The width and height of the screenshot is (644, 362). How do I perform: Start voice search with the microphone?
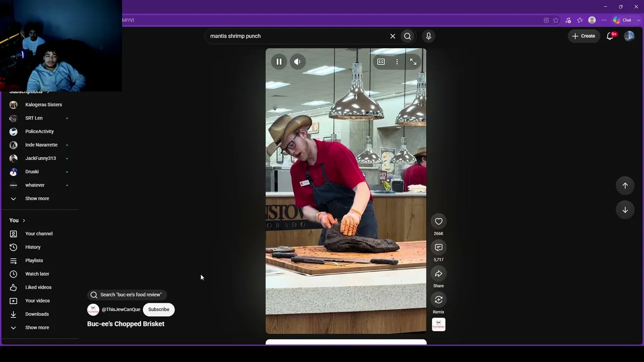coord(429,36)
